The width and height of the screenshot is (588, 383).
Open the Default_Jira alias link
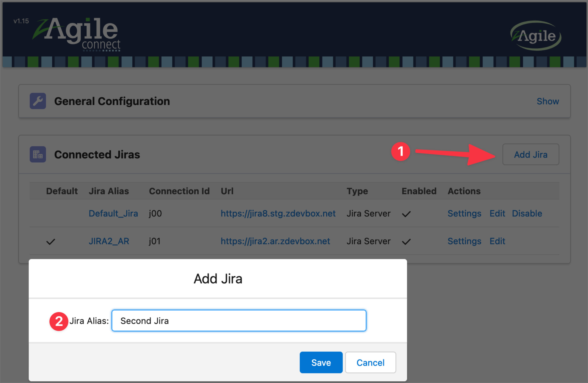coord(113,213)
